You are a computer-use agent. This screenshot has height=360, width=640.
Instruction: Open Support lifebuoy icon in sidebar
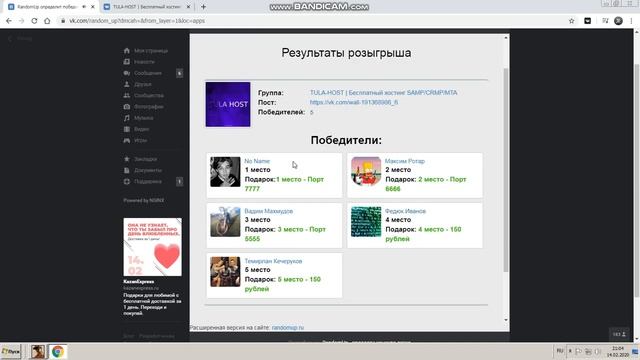point(127,181)
